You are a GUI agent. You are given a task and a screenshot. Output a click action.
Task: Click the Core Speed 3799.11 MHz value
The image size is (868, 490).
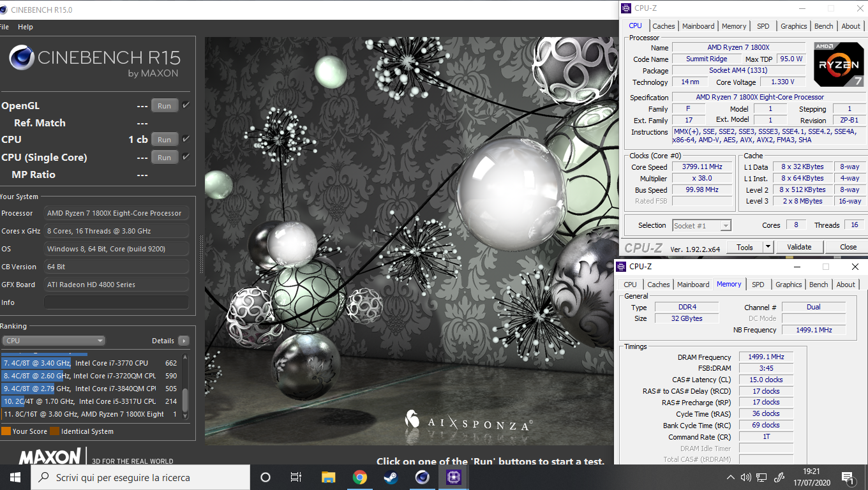point(702,167)
